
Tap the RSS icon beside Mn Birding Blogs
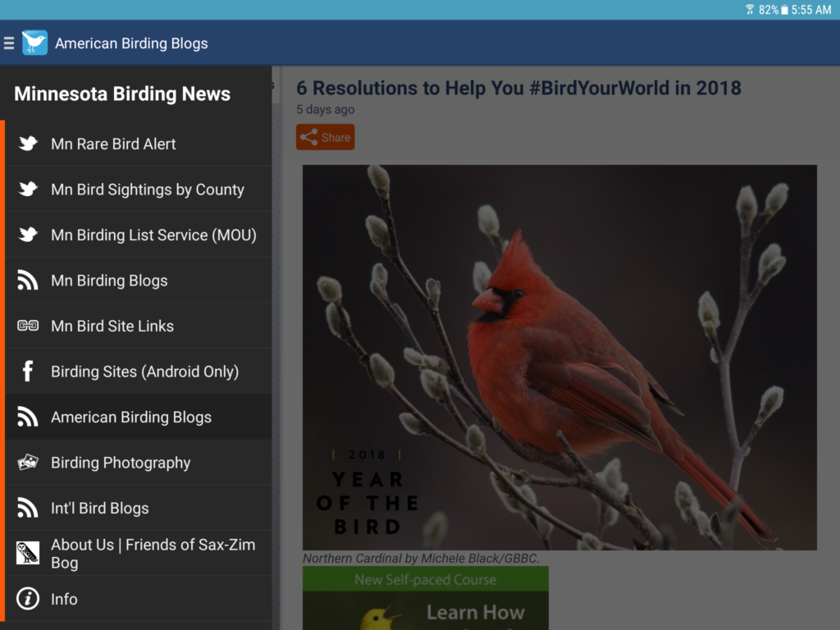(28, 281)
